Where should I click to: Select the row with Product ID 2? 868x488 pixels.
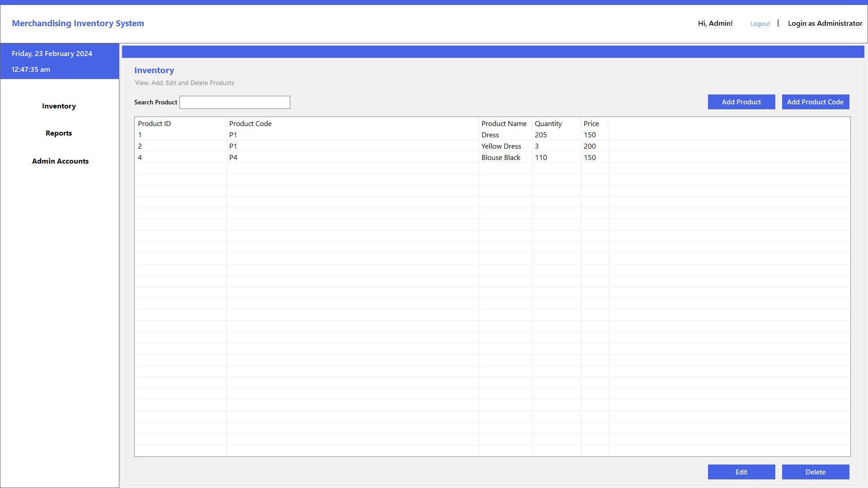pyautogui.click(x=492, y=146)
